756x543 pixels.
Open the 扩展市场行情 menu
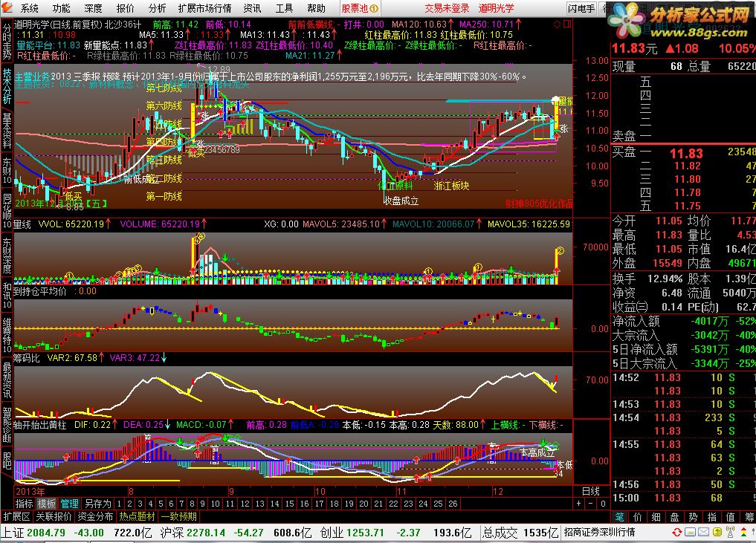point(205,8)
